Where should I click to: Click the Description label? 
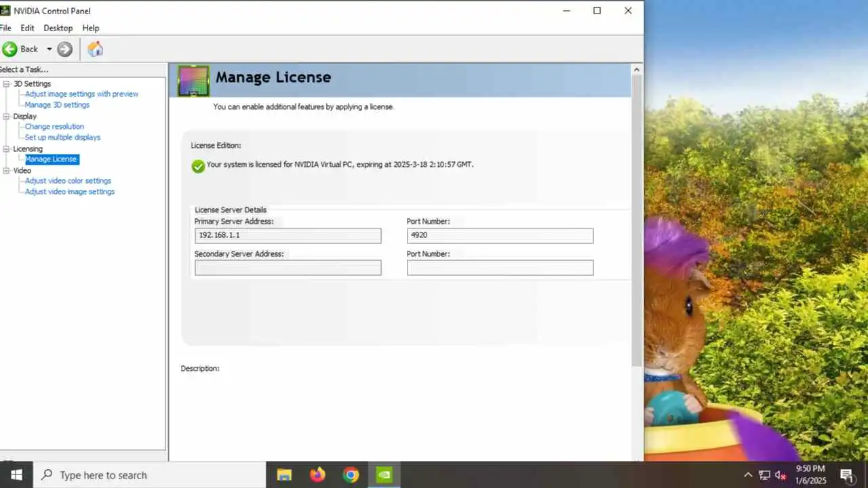[x=200, y=369]
